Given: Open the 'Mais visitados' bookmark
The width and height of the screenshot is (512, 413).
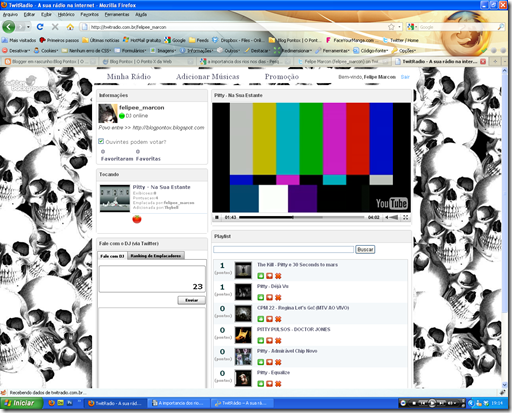Looking at the screenshot, I should (19, 40).
